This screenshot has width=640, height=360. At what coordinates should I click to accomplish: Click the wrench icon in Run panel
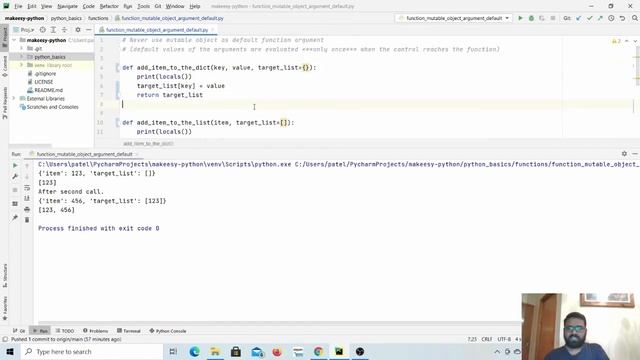[x=15, y=176]
